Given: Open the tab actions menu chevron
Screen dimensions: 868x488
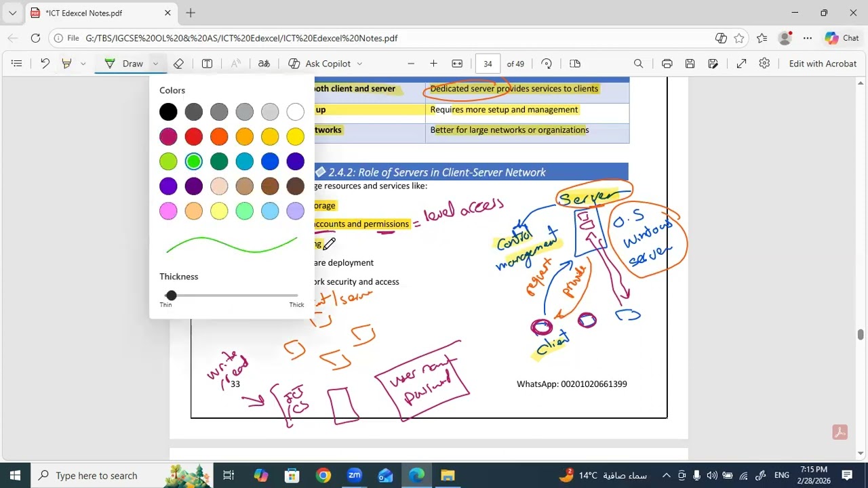Looking at the screenshot, I should (x=12, y=13).
